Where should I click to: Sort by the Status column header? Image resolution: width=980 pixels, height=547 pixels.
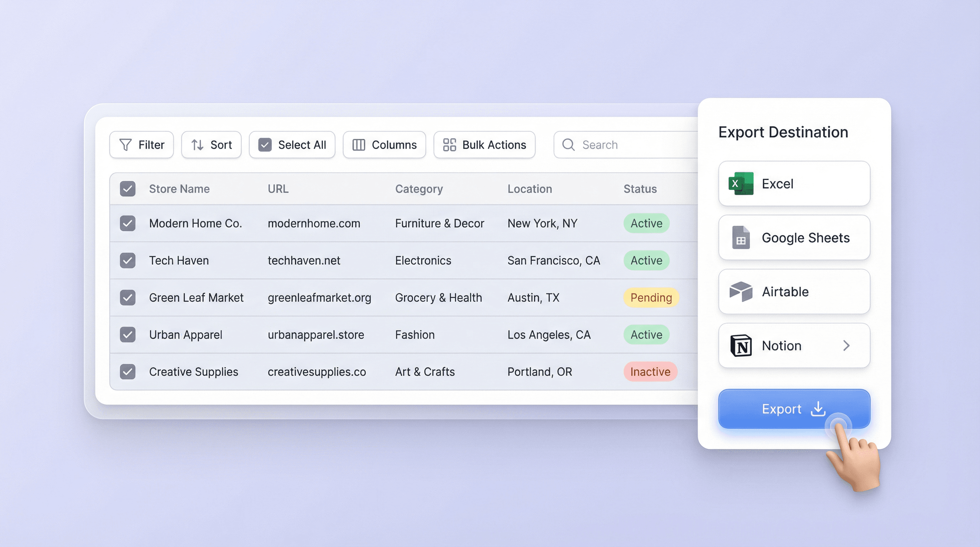(x=640, y=188)
